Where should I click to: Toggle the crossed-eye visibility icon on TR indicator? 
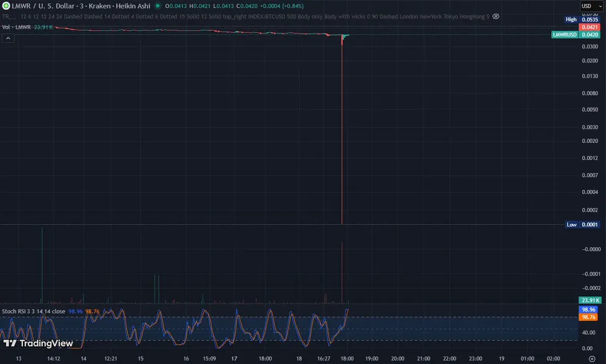[496, 17]
